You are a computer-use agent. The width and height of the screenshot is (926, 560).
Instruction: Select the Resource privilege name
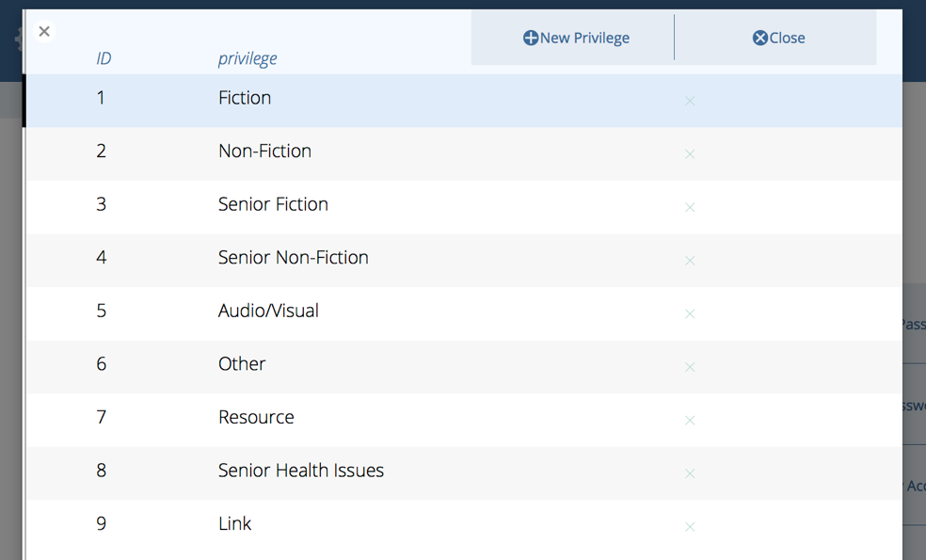(x=256, y=417)
